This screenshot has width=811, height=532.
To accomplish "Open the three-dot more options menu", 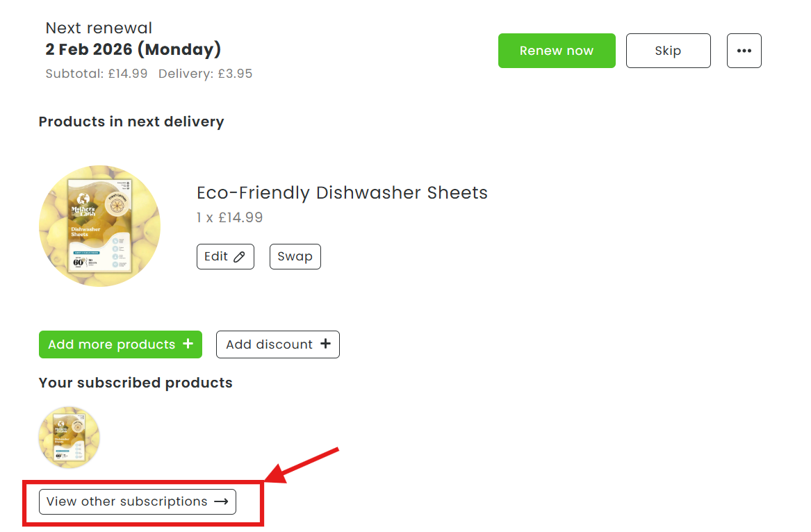I will tap(744, 51).
